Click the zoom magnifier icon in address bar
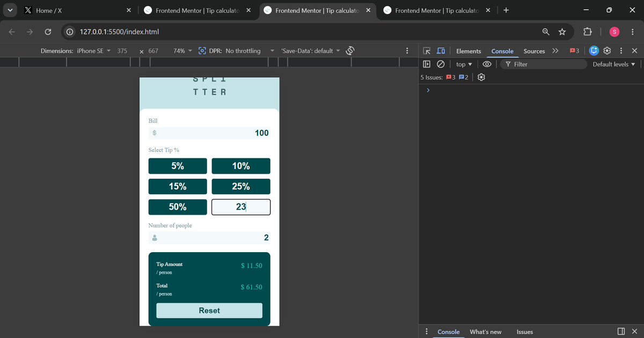644x338 pixels. [545, 32]
